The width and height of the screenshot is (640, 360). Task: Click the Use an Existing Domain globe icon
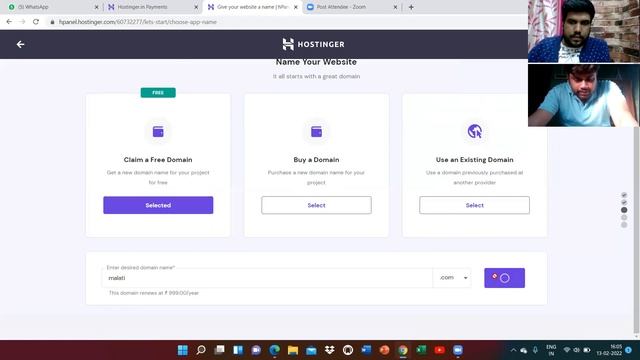pyautogui.click(x=474, y=131)
